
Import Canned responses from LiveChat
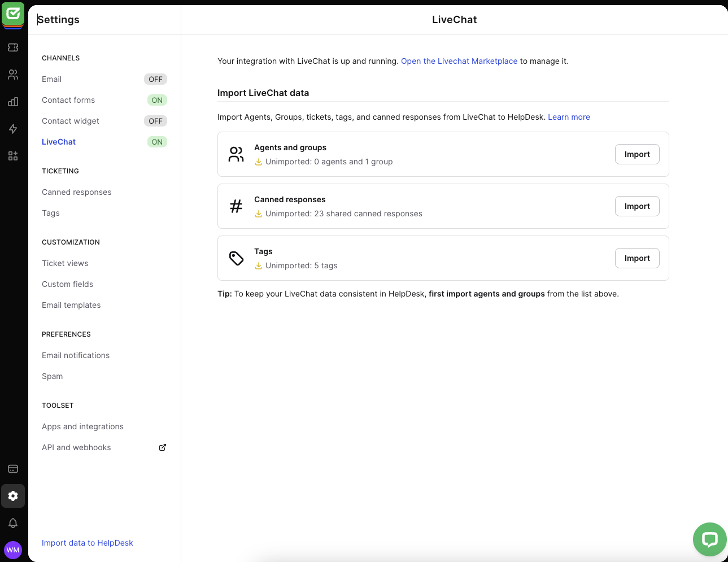(637, 206)
